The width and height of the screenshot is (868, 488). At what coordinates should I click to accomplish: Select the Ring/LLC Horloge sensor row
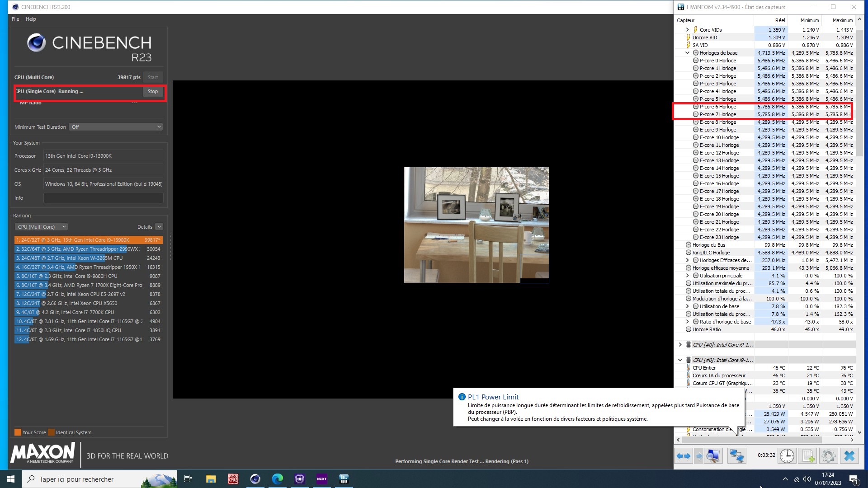pyautogui.click(x=765, y=253)
